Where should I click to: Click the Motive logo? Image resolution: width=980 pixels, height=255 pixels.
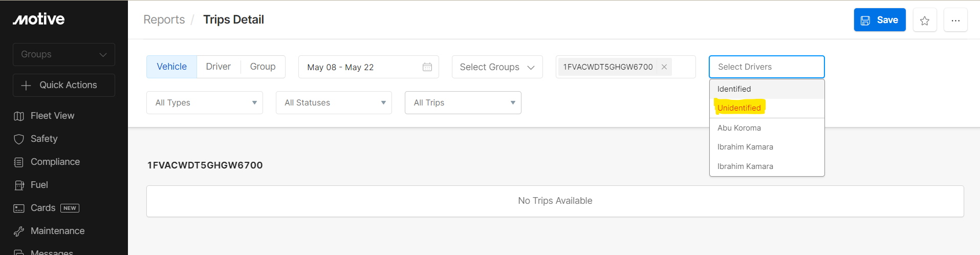coord(39,19)
